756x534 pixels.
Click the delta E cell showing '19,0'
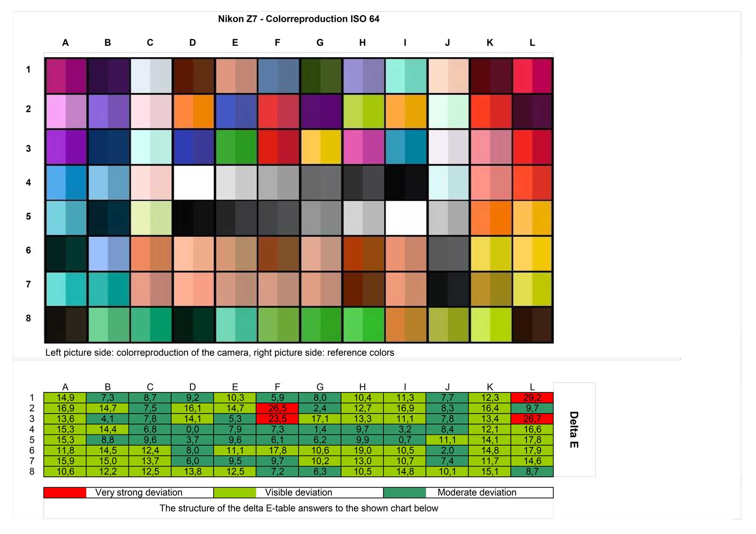point(362,450)
